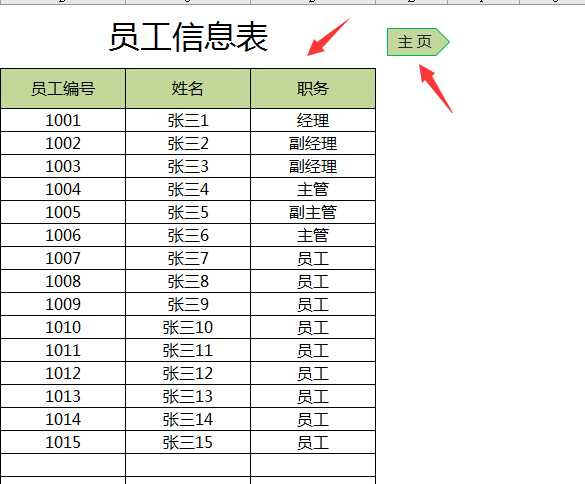
Task: Click empty name cell below 张三15
Action: 188,465
